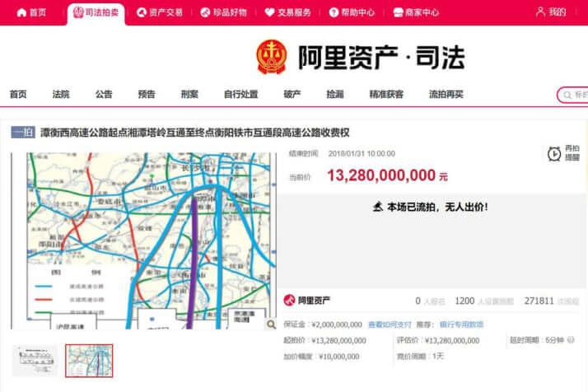Click the 资产交易 icon
Viewport: 588px width, 392px height.
(141, 12)
